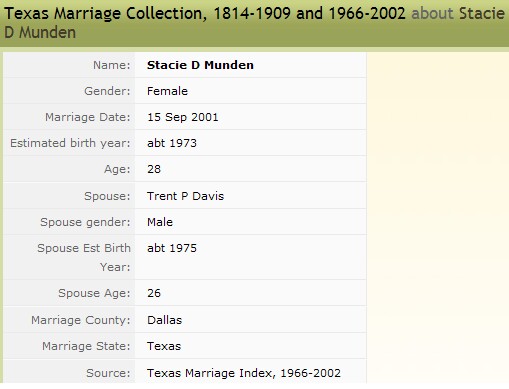Click the 'about Stacie D Munden' subtitle
The height and width of the screenshot is (389, 509).
[x=458, y=14]
